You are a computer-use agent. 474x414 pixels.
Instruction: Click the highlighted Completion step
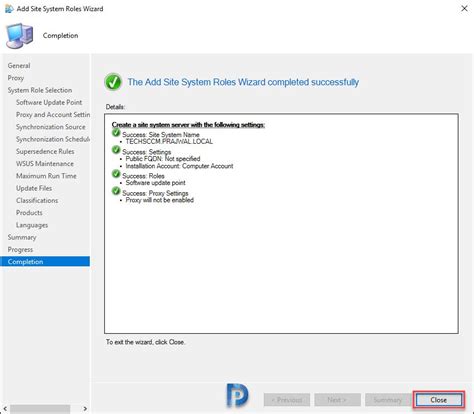point(45,262)
